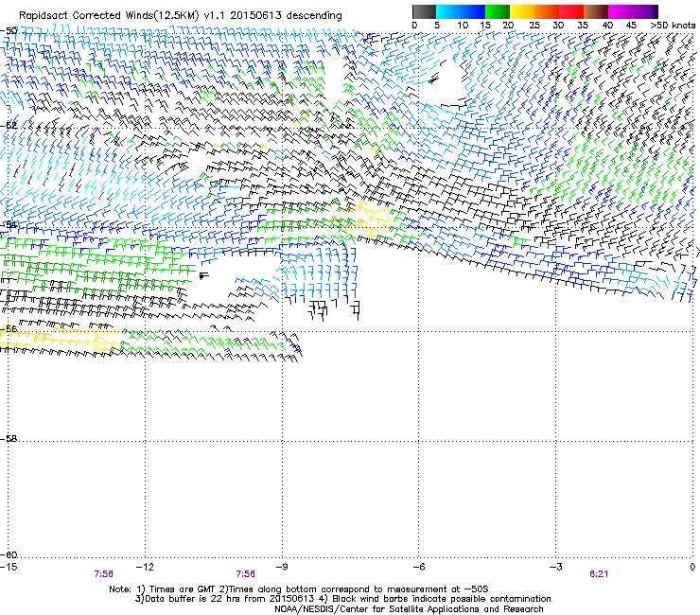
Task: Click the green 15-20 knots legend swatch
Action: (498, 11)
